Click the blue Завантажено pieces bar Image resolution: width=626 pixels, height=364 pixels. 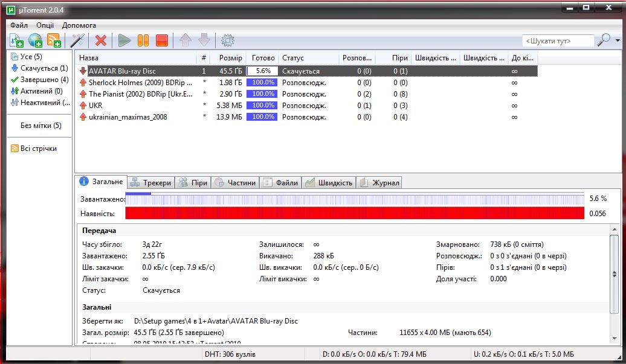355,199
